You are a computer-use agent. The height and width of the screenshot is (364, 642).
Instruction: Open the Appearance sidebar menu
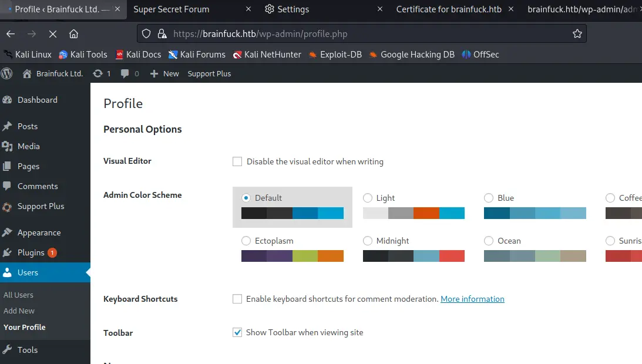click(39, 232)
